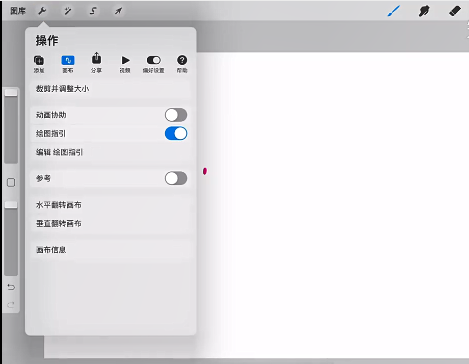The height and width of the screenshot is (364, 469).
Task: Select the Eraser tool
Action: tap(455, 11)
